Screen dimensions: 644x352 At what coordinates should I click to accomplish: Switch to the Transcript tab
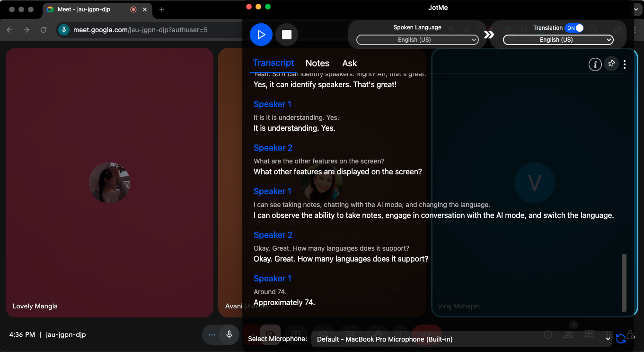pos(273,63)
